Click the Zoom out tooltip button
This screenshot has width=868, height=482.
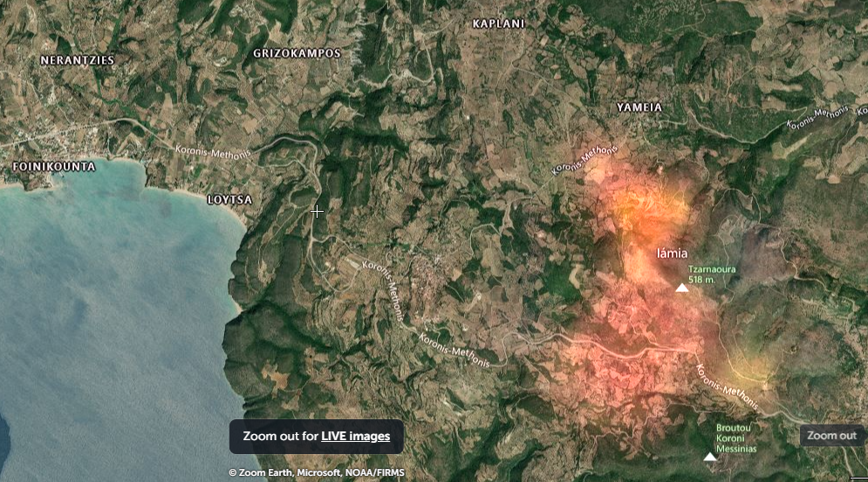pos(832,436)
